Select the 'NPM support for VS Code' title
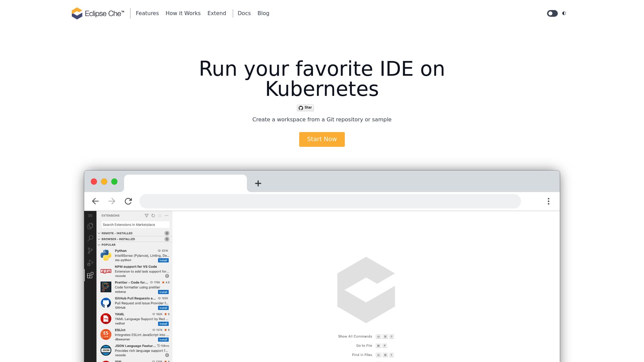 [x=136, y=267]
